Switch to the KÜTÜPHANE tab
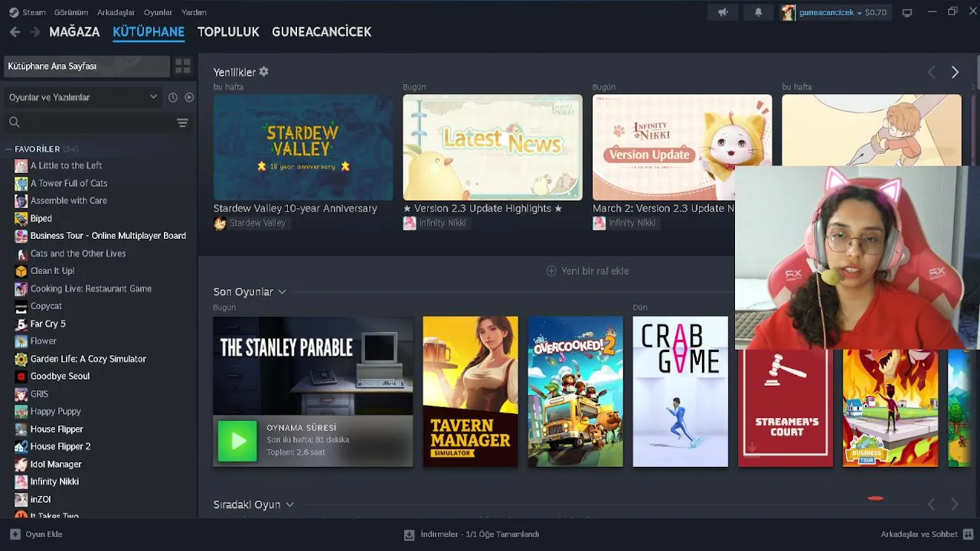This screenshot has height=551, width=980. 149,32
